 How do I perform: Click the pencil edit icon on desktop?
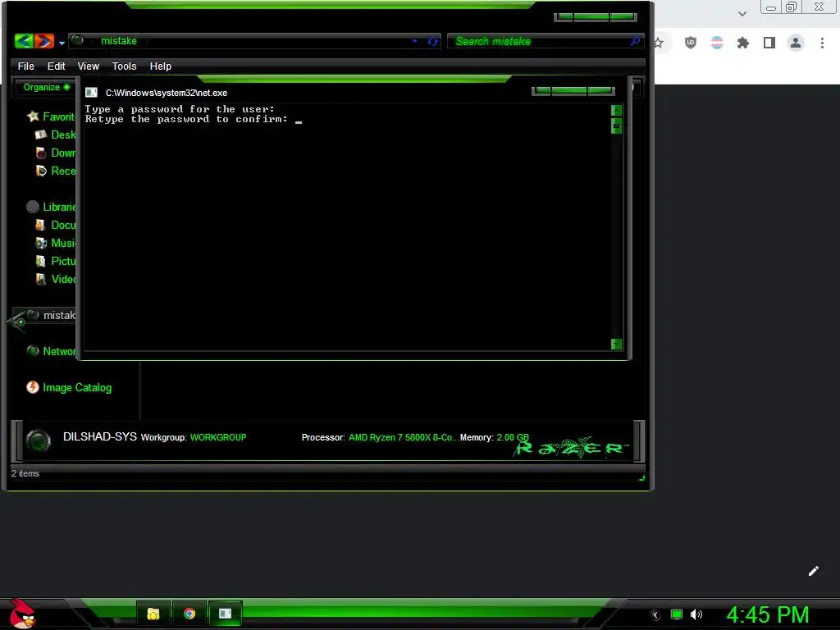pos(813,571)
